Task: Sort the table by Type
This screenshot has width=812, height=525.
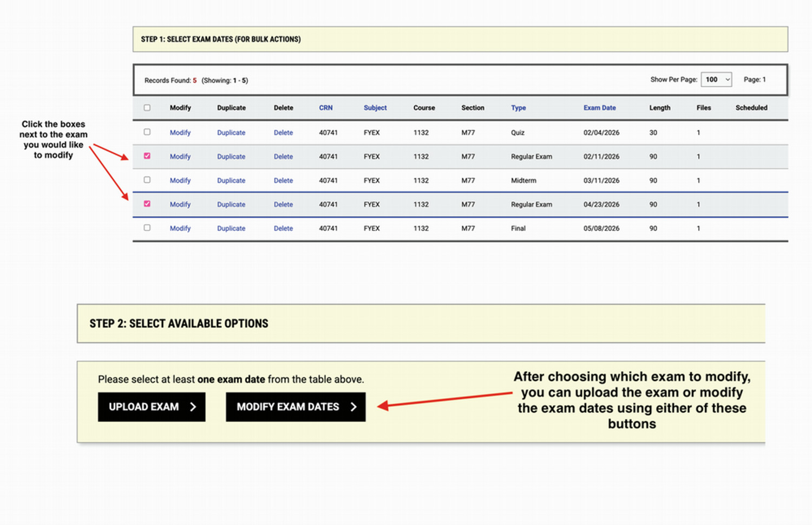Action: (518, 107)
